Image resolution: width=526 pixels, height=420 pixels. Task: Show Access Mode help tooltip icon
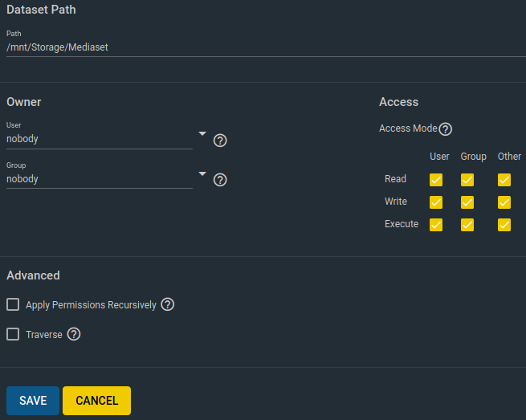coord(446,128)
